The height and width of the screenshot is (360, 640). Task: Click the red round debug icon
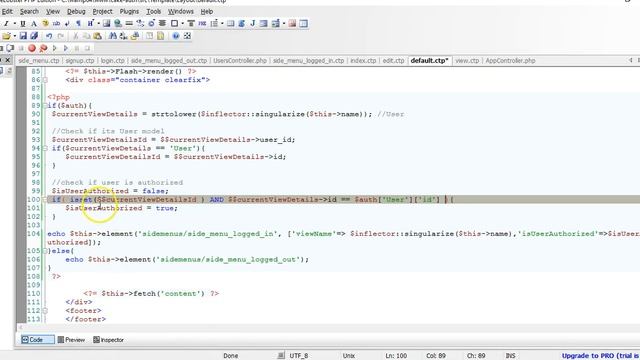click(31, 48)
